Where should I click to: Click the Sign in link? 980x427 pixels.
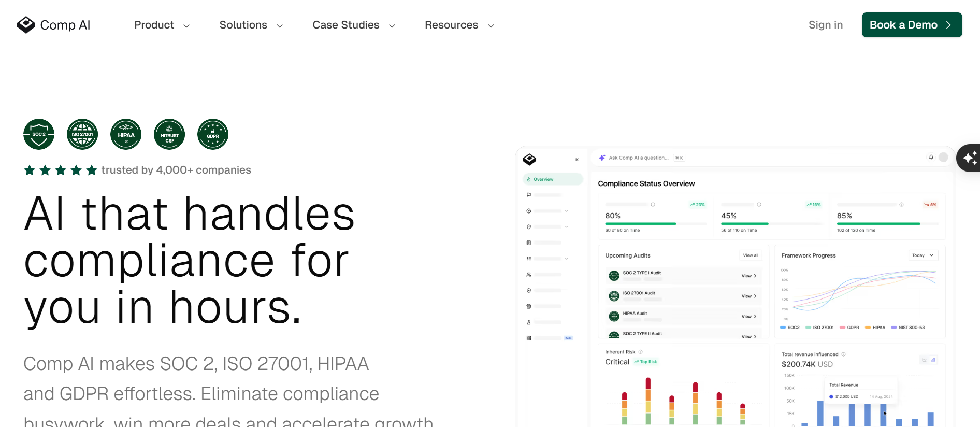point(826,25)
